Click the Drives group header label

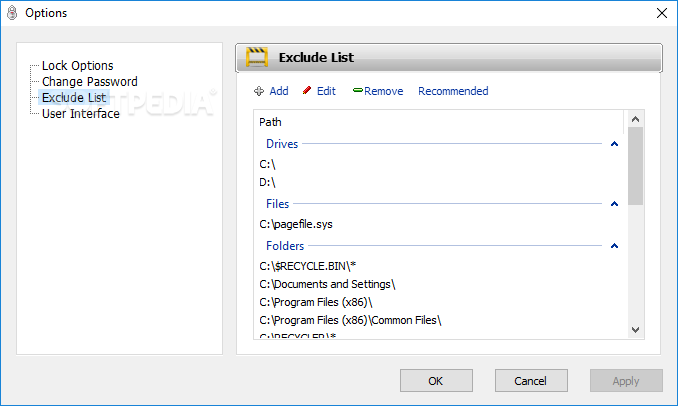[x=282, y=144]
